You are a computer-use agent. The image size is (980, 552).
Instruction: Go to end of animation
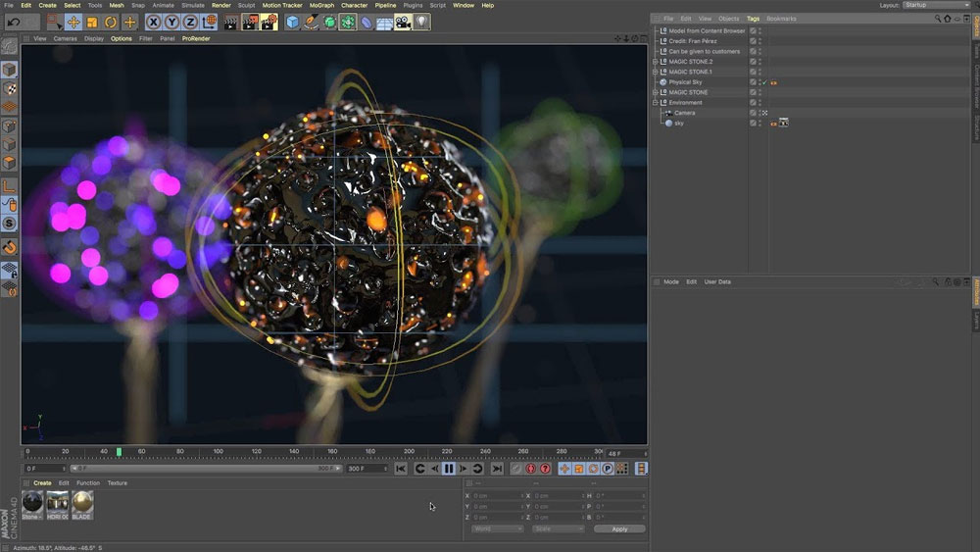[497, 469]
